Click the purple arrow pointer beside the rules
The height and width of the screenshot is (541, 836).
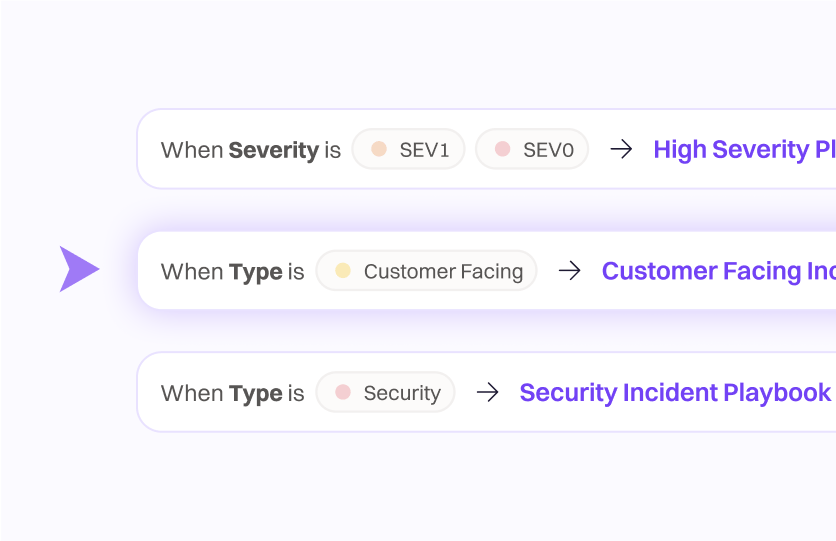tap(78, 269)
